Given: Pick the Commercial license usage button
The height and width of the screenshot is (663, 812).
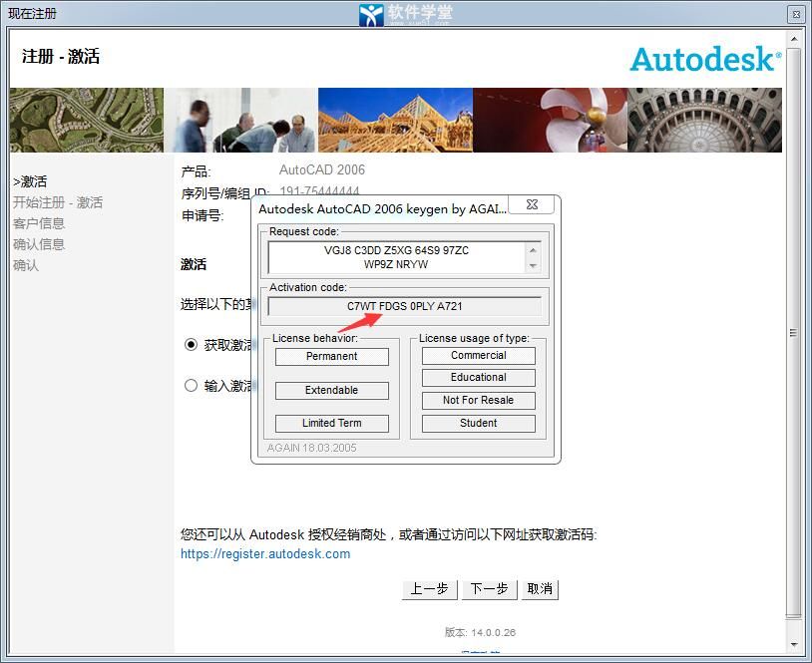Looking at the screenshot, I should click(479, 356).
